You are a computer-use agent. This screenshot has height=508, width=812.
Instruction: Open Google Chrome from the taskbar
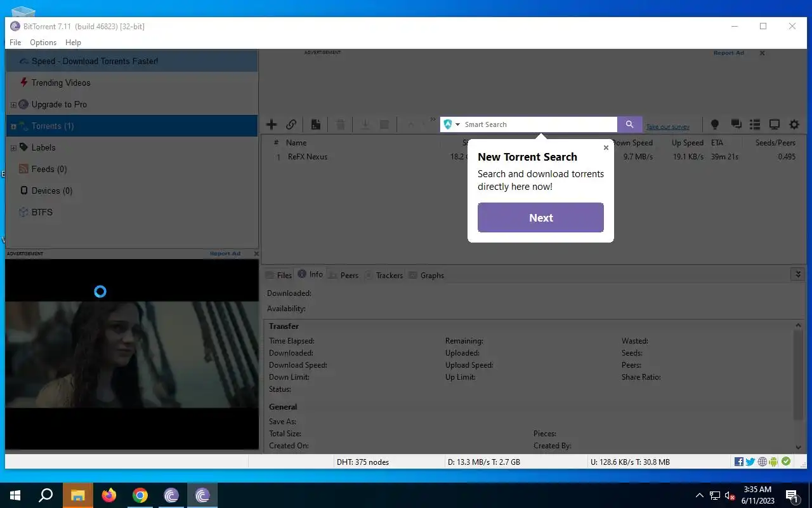coord(140,495)
